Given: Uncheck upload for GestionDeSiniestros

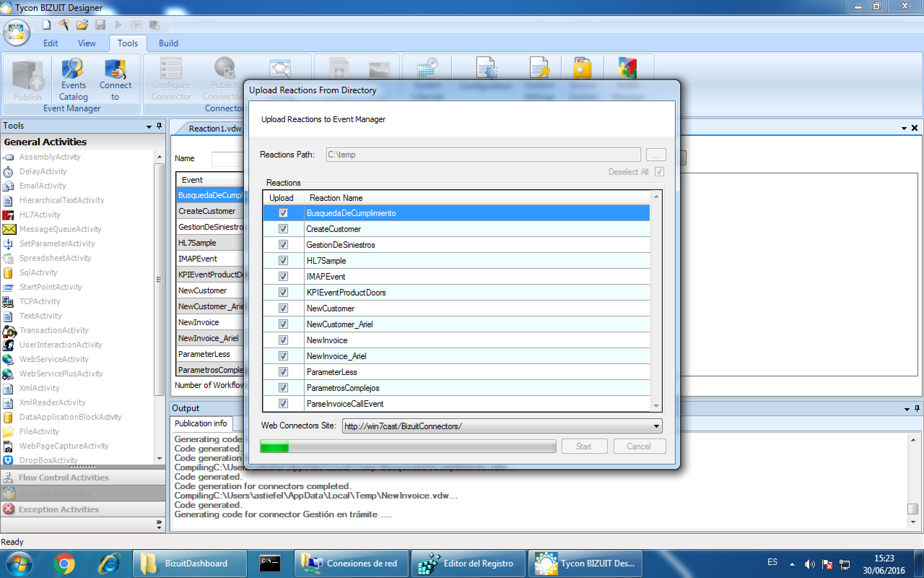Looking at the screenshot, I should click(x=283, y=245).
